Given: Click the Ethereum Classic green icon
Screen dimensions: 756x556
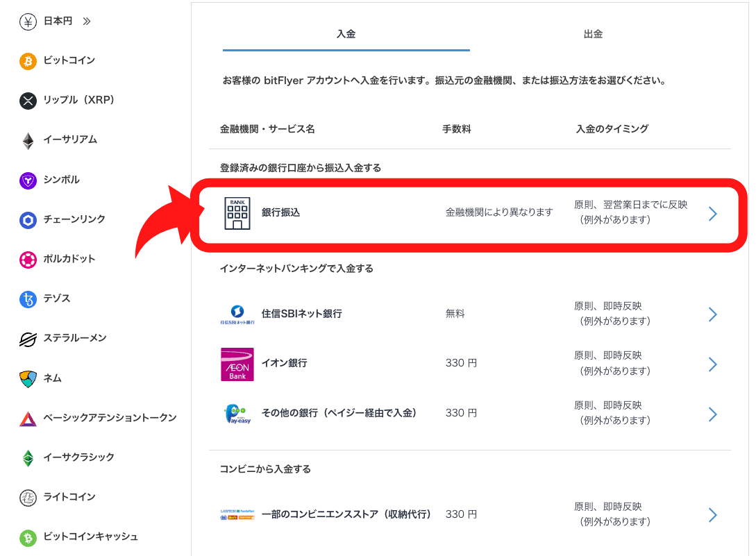Looking at the screenshot, I should (x=28, y=458).
